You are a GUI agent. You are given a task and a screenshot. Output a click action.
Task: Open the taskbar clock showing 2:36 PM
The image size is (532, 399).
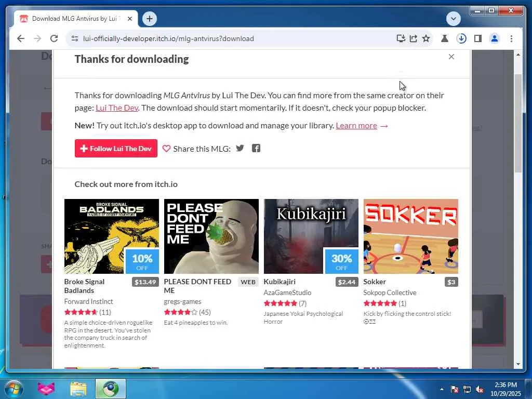[x=506, y=389]
